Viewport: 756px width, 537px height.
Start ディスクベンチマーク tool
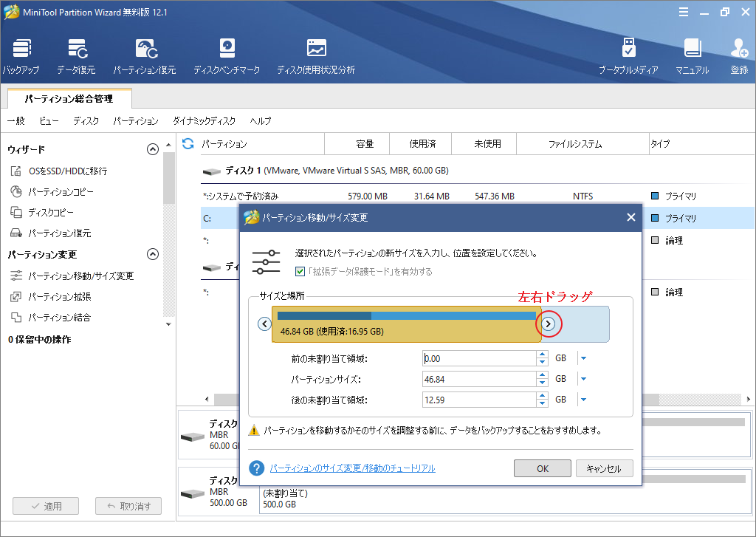click(x=227, y=56)
